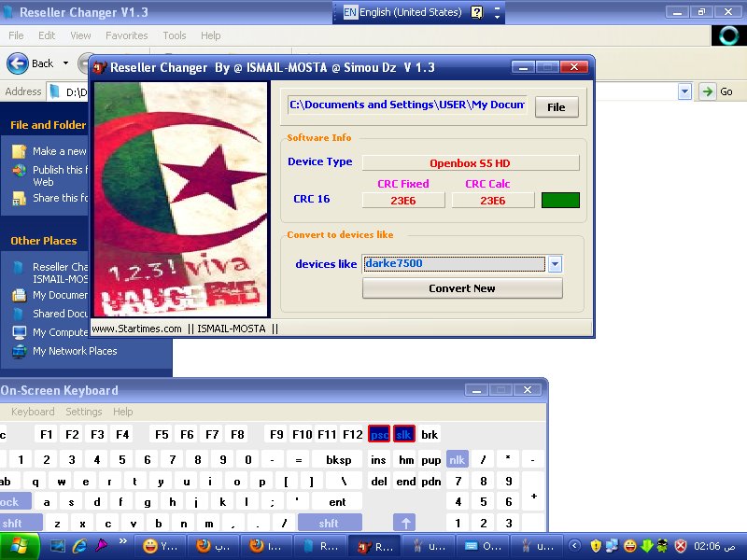Click the Make a new folder icon

click(x=19, y=151)
